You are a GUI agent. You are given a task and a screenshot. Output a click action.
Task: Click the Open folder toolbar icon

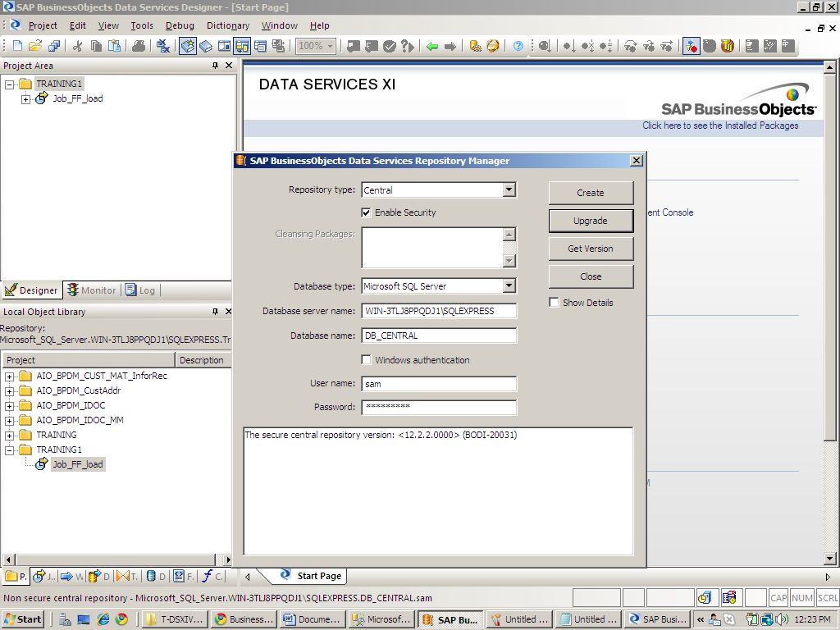pos(35,46)
